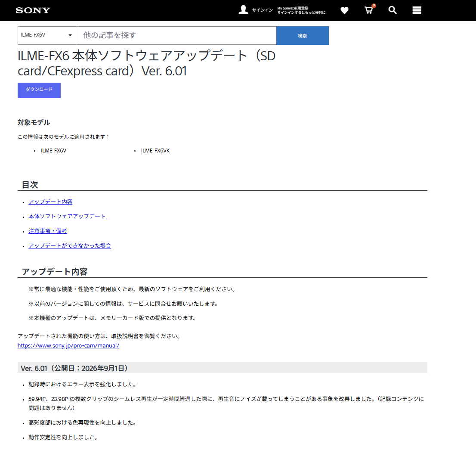476x450 pixels.
Task: Click the search magnifier icon in header
Action: coord(393,10)
